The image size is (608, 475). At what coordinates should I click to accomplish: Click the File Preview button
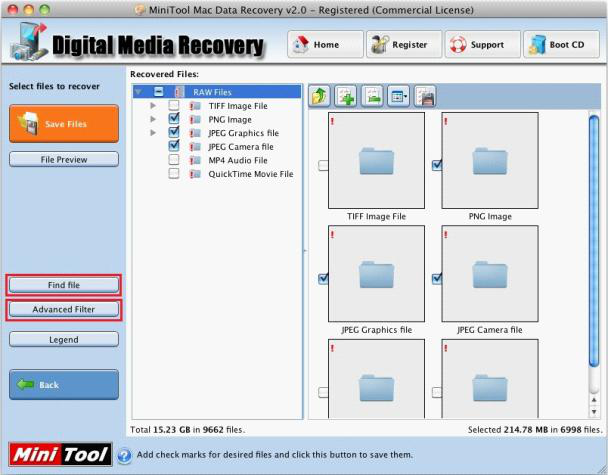click(x=64, y=159)
